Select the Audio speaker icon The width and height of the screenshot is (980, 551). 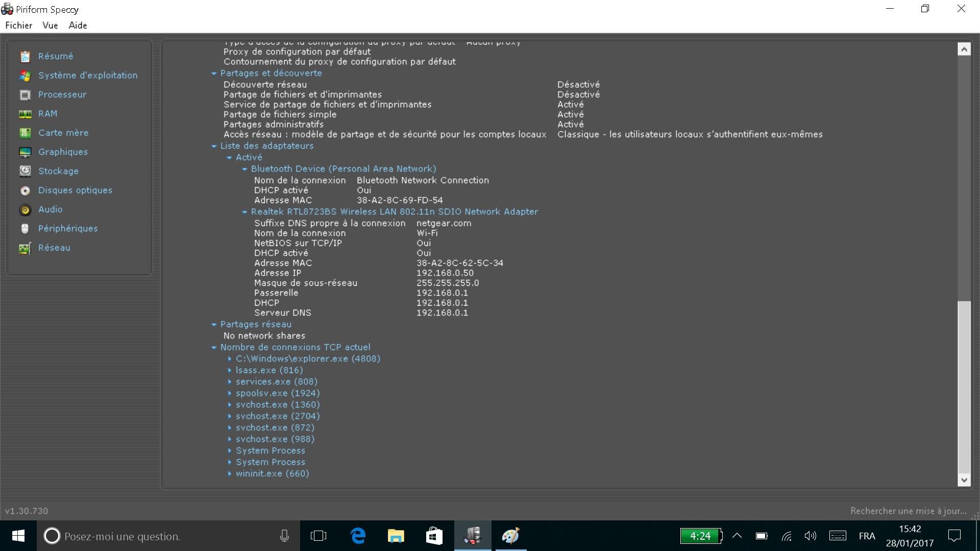(25, 210)
